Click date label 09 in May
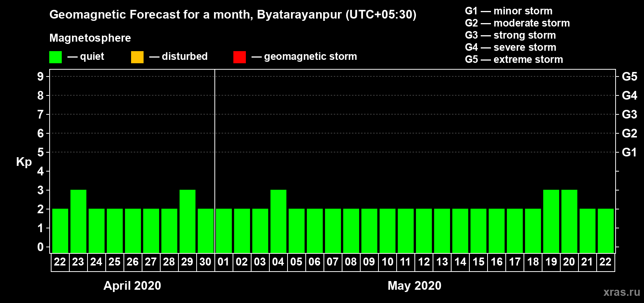Image resolution: width=644 pixels, height=303 pixels. (x=369, y=262)
